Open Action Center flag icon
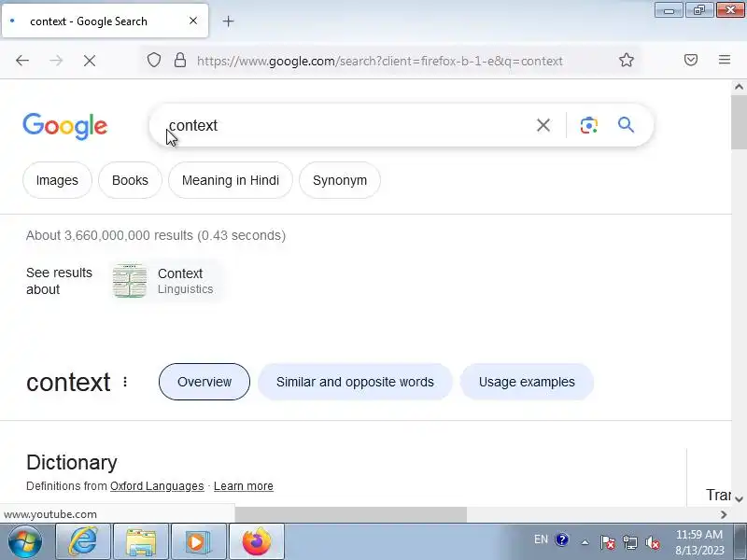 [x=607, y=542]
